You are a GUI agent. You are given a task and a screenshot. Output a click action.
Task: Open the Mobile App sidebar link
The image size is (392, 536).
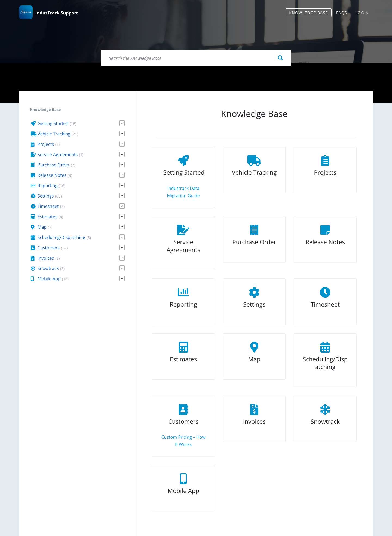tap(49, 279)
